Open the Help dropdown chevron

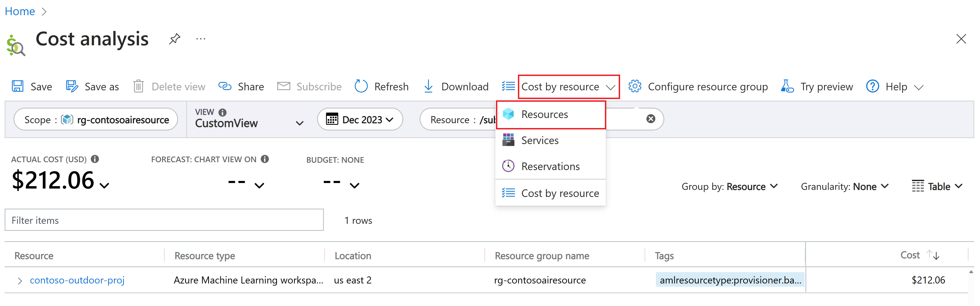pyautogui.click(x=919, y=87)
